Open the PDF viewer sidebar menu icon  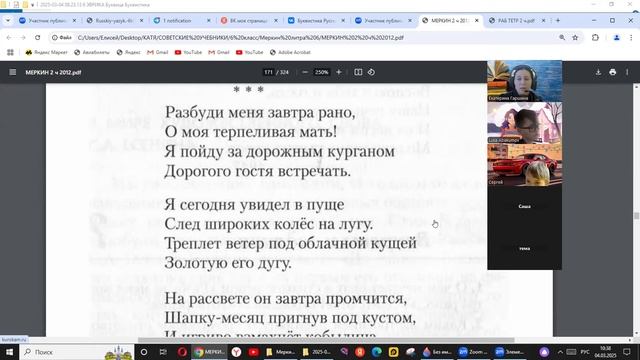click(13, 72)
